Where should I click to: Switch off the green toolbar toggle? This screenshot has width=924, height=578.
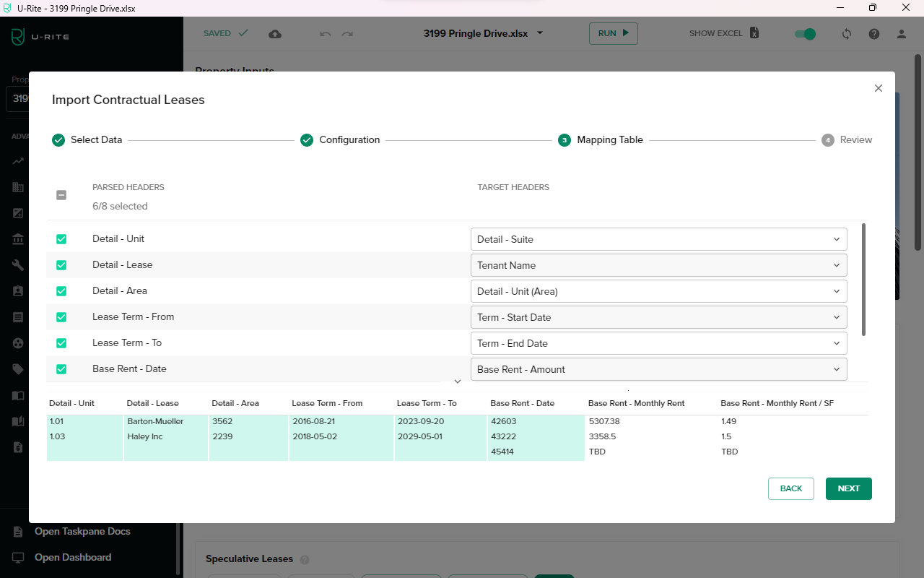tap(805, 34)
